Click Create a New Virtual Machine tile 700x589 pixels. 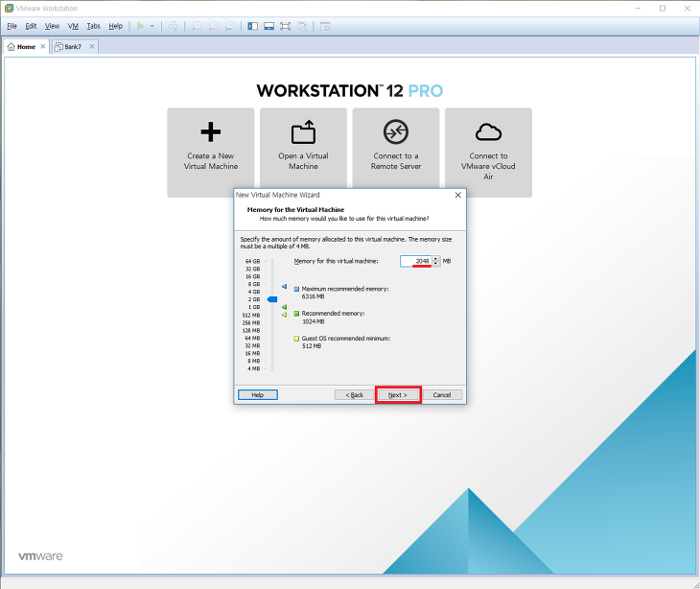pyautogui.click(x=211, y=153)
